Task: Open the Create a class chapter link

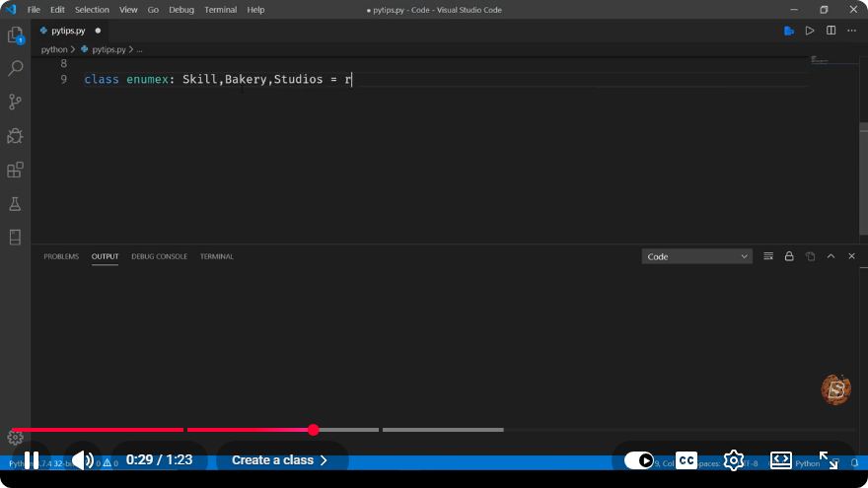Action: click(x=279, y=460)
